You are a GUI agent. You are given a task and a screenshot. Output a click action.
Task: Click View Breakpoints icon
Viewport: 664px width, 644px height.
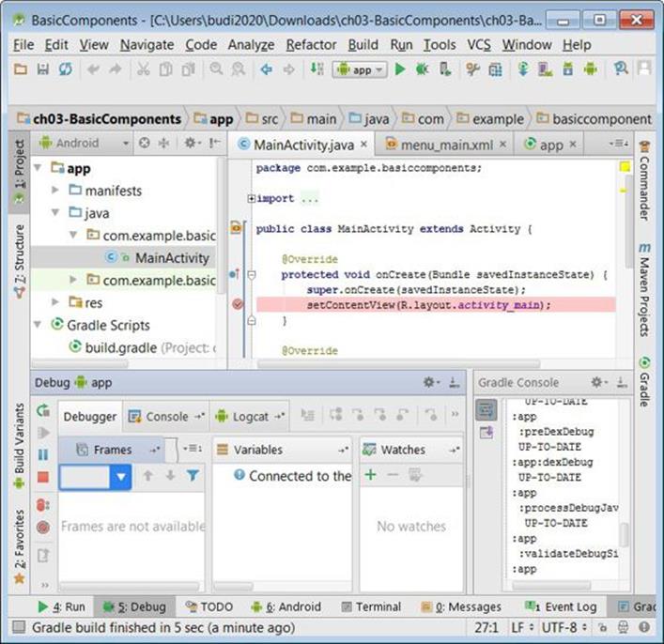(43, 505)
